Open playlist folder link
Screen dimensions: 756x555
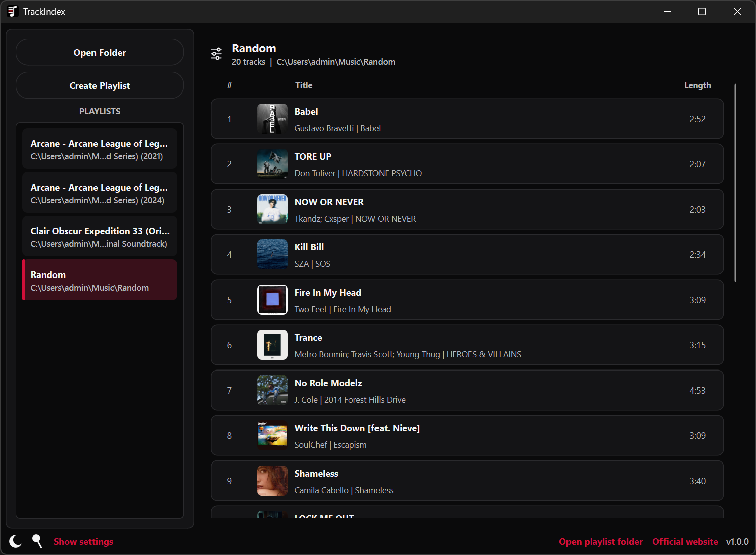click(x=601, y=542)
